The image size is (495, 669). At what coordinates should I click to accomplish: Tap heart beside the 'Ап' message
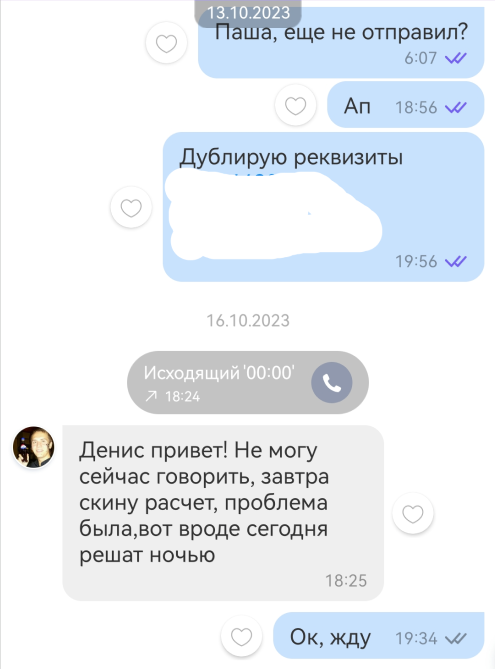[x=296, y=105]
